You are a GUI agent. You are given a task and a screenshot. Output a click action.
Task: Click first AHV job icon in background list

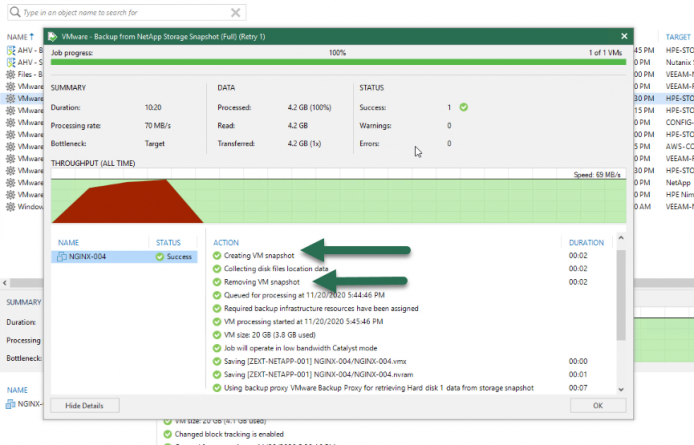coord(11,50)
